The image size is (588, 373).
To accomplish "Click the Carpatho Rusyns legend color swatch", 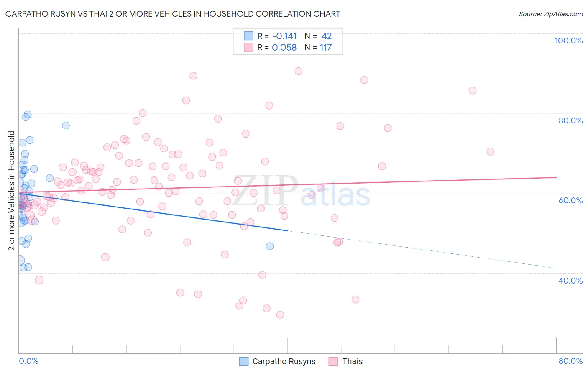I will 244,361.
